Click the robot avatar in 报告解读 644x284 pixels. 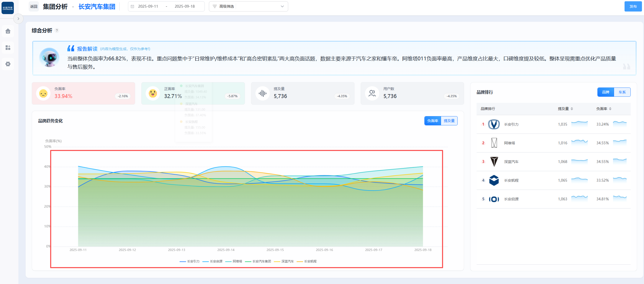coord(49,57)
